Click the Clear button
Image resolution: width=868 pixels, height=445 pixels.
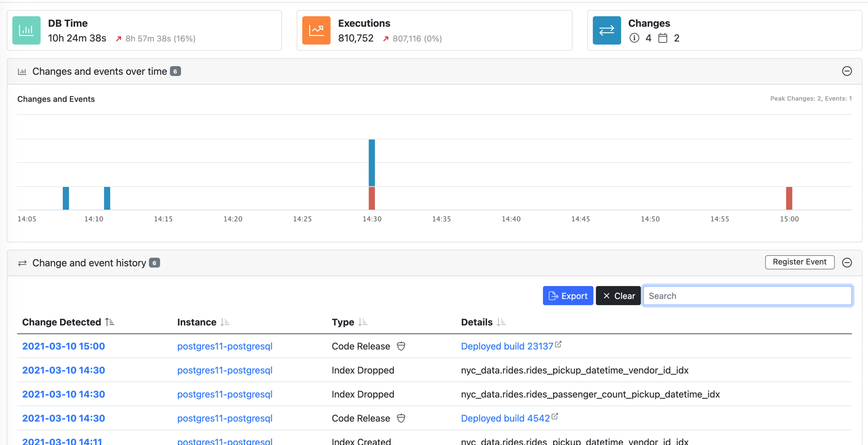(618, 296)
